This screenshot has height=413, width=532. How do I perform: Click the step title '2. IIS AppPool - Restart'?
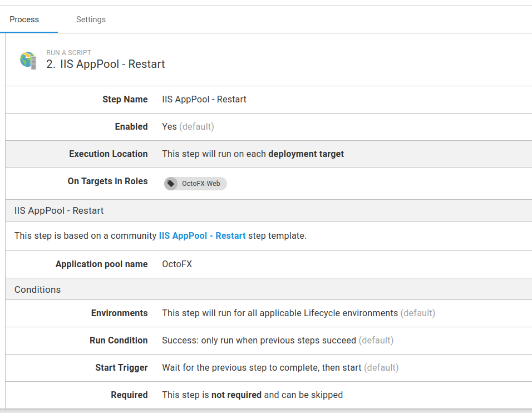click(106, 65)
